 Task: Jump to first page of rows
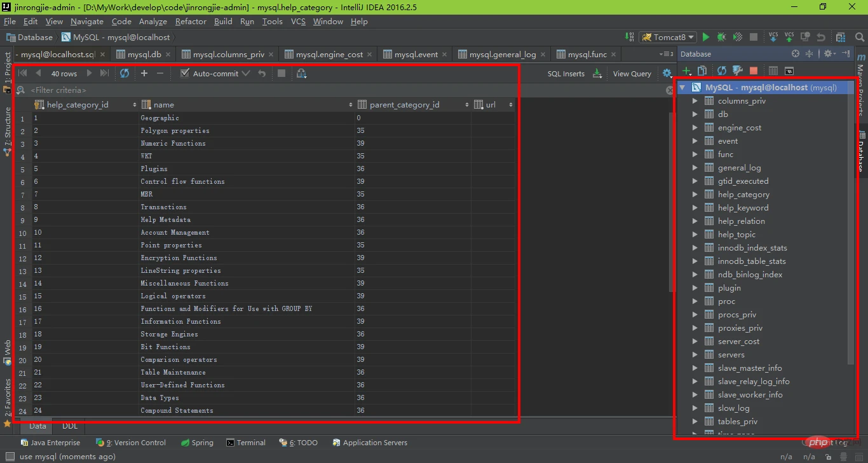[23, 73]
